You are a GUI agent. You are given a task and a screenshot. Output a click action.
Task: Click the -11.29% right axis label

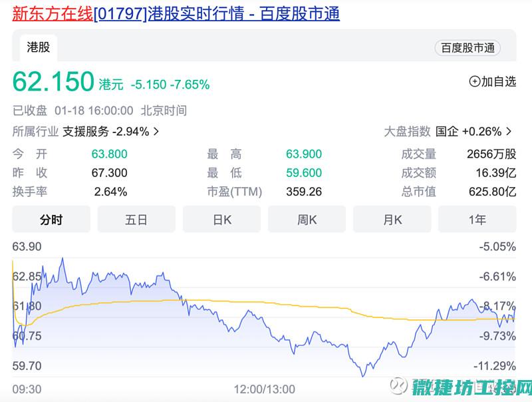coord(495,366)
